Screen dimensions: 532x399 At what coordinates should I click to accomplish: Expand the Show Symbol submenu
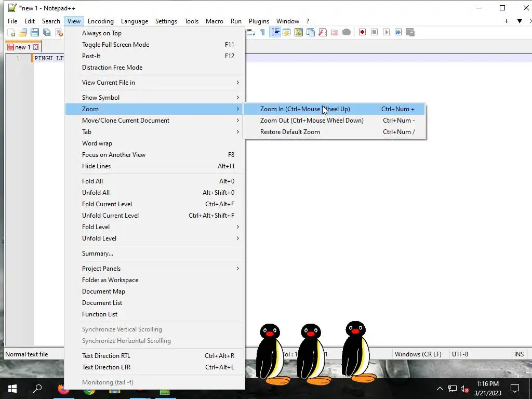pyautogui.click(x=155, y=97)
